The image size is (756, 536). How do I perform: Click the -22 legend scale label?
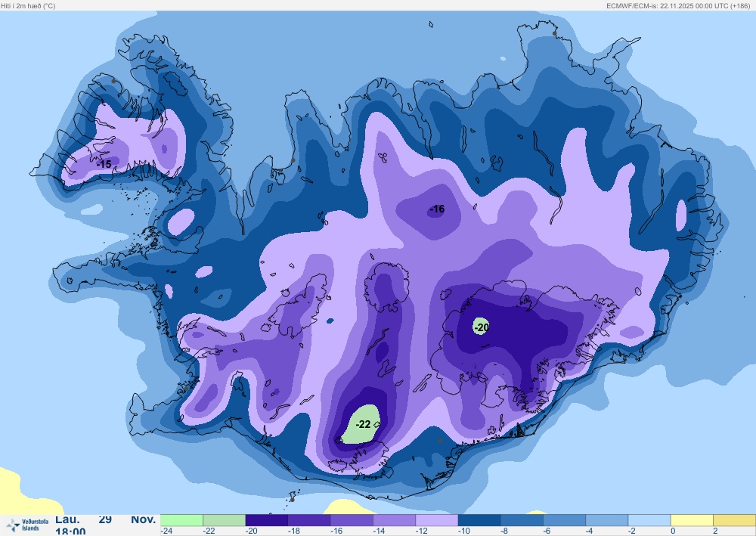coord(209,531)
